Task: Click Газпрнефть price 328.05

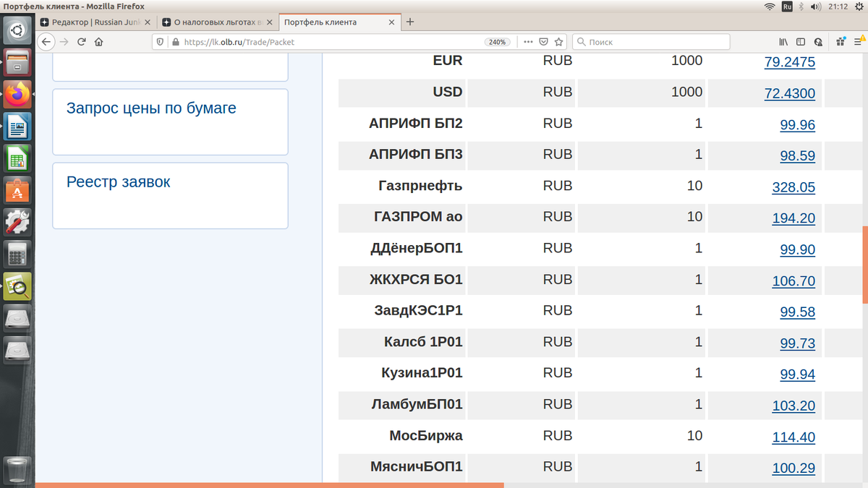Action: click(793, 187)
